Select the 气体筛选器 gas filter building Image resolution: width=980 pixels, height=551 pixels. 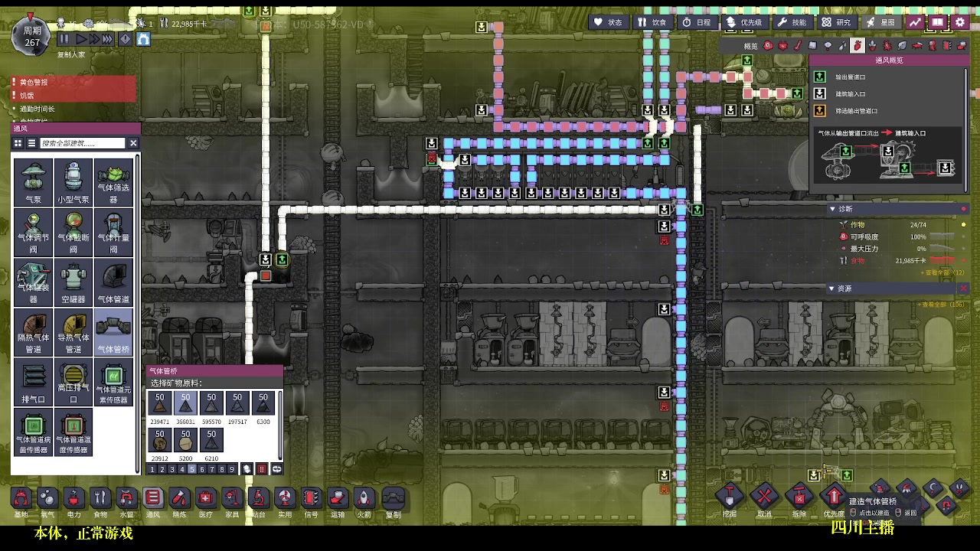point(113,183)
